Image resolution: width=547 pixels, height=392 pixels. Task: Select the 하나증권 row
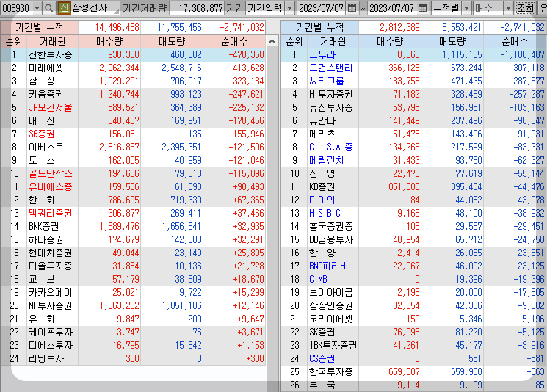[133, 240]
